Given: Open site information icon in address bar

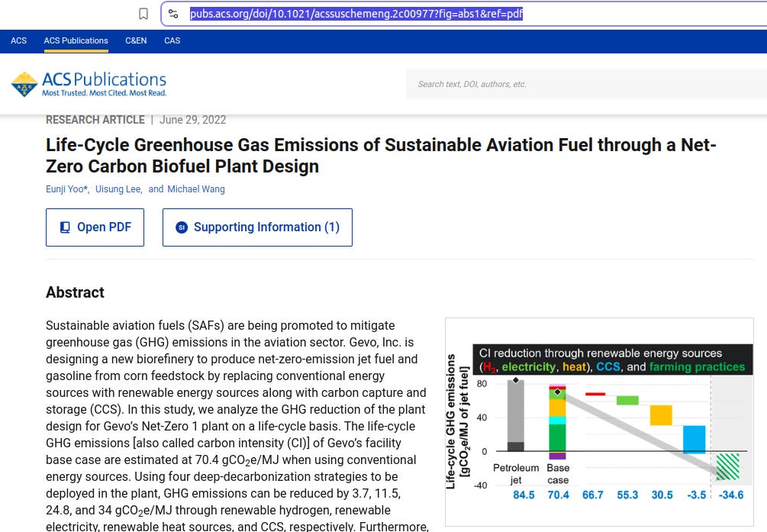Looking at the screenshot, I should coord(173,14).
